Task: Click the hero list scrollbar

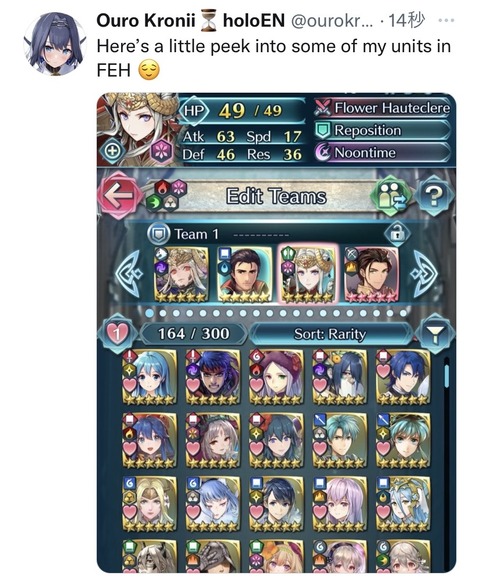Action: [447, 376]
